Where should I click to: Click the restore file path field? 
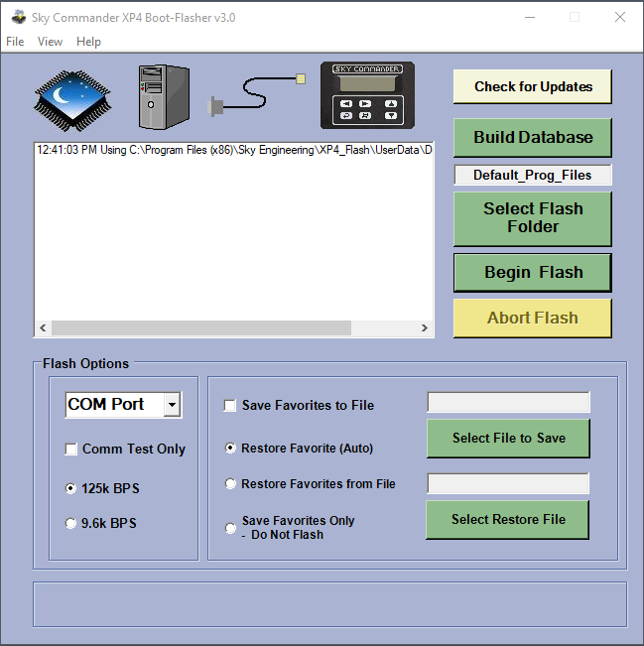tap(508, 483)
